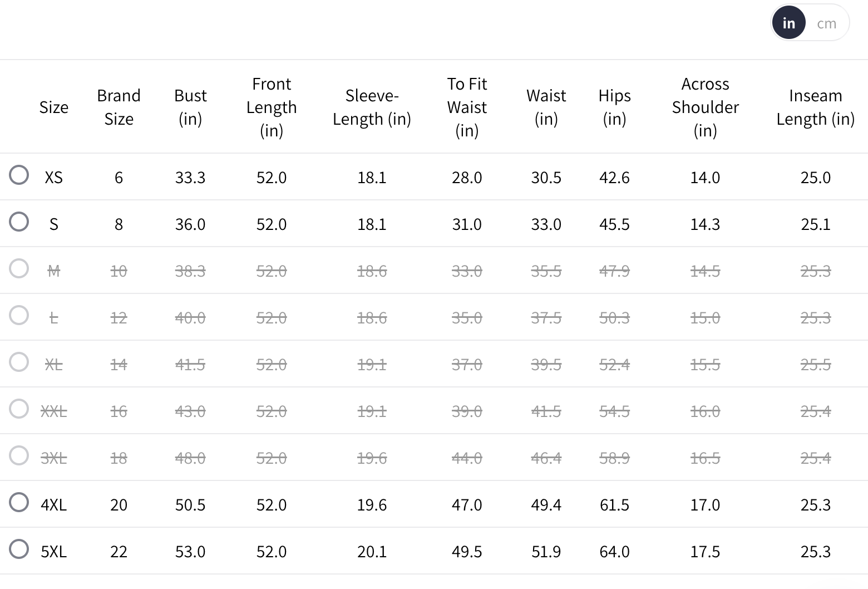Click the Across Shoulder column header
Screen dimensions: 868x589
coord(705,107)
